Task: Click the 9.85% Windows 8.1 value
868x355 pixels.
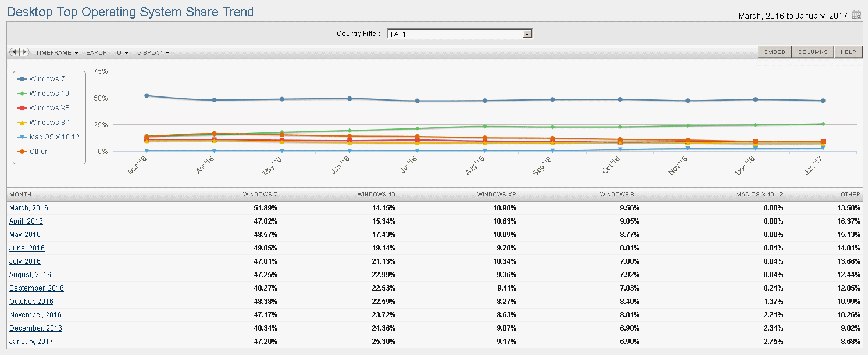Action: coord(630,221)
